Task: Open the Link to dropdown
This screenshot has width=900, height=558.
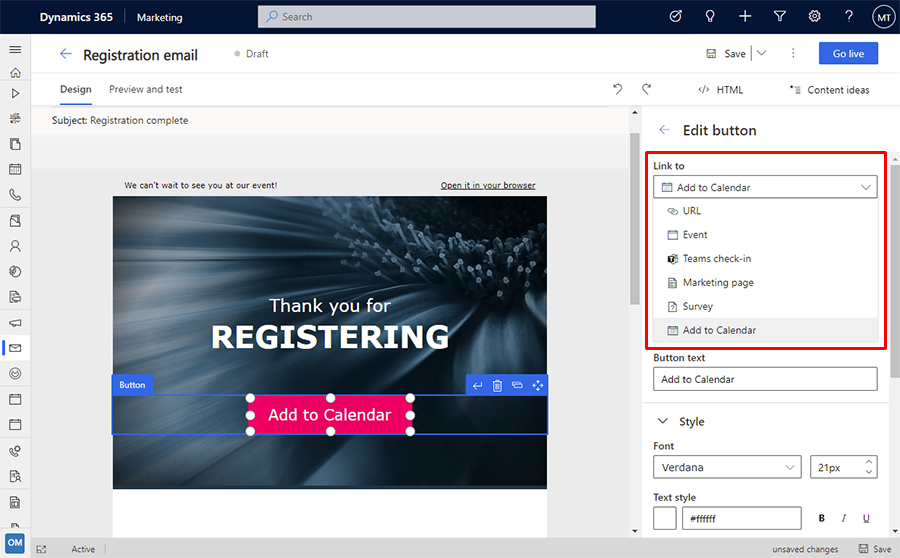Action: [x=765, y=187]
